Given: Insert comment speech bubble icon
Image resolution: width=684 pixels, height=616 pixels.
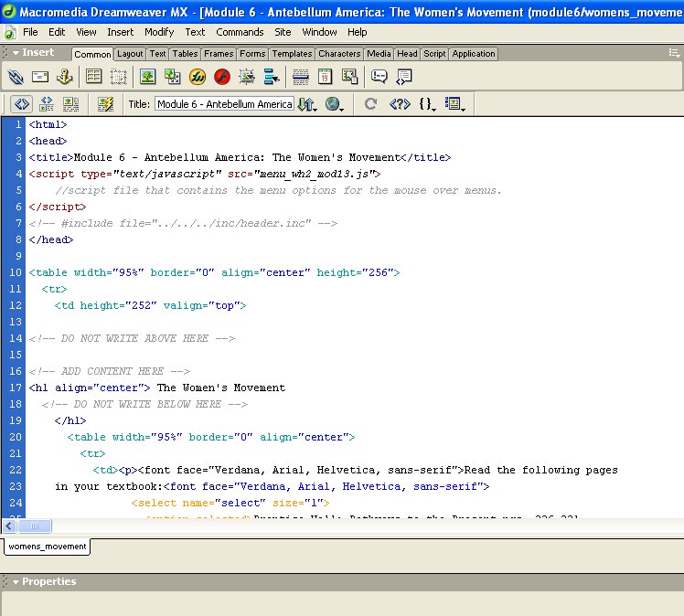Looking at the screenshot, I should 379,77.
